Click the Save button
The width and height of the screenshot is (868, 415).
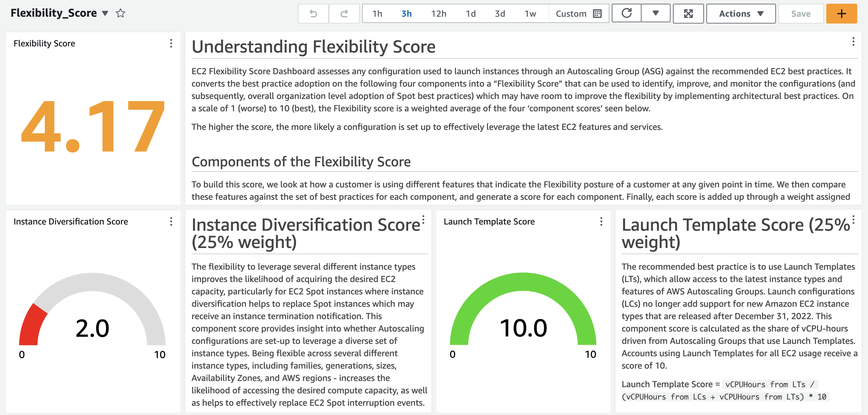click(x=801, y=14)
